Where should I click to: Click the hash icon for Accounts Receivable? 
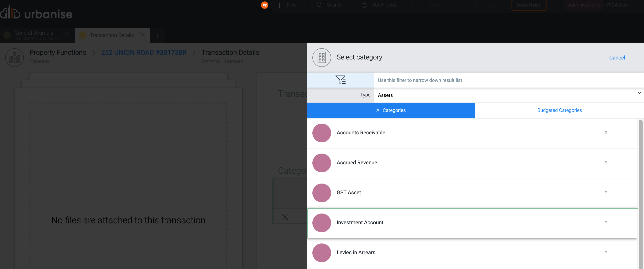605,133
